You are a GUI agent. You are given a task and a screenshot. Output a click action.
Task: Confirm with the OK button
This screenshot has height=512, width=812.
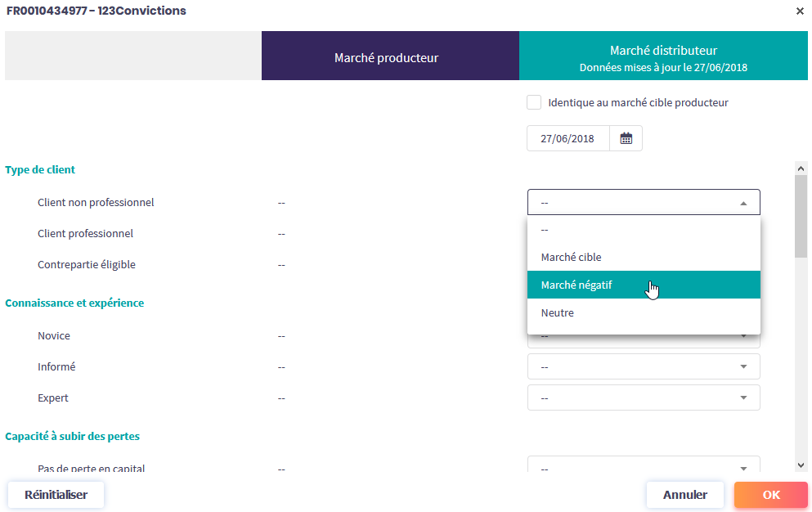tap(770, 495)
